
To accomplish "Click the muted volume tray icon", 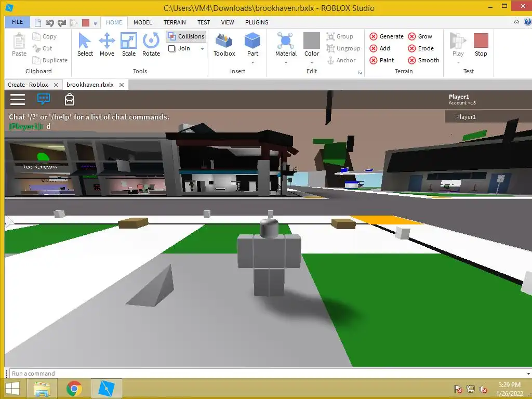I will pyautogui.click(x=483, y=389).
